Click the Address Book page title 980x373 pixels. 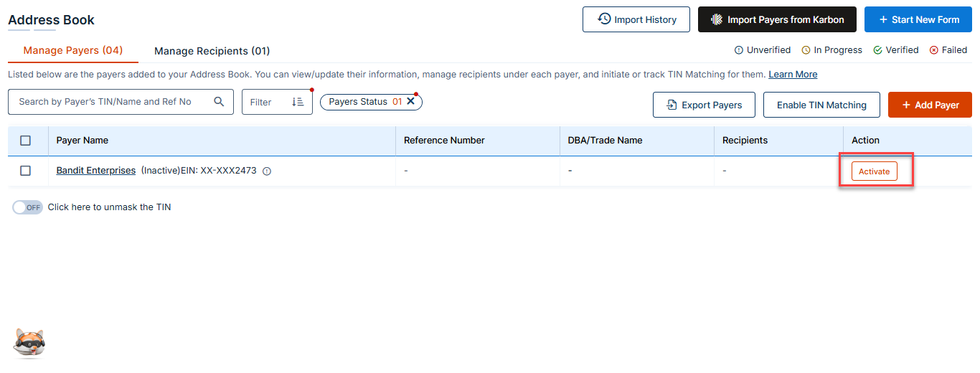[x=51, y=20]
